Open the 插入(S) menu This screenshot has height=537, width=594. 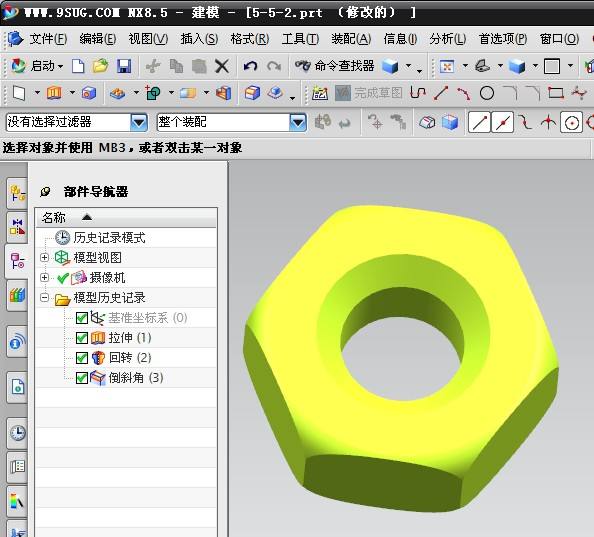199,39
